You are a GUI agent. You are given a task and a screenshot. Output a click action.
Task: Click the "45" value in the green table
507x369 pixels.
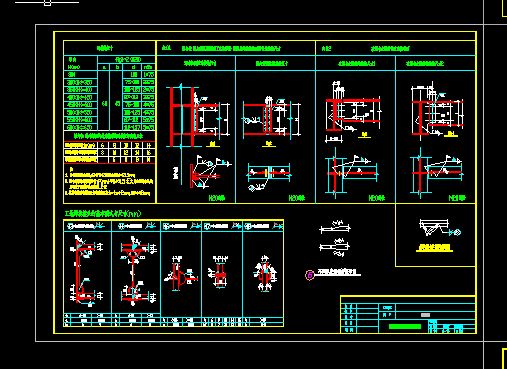pyautogui.click(x=117, y=104)
